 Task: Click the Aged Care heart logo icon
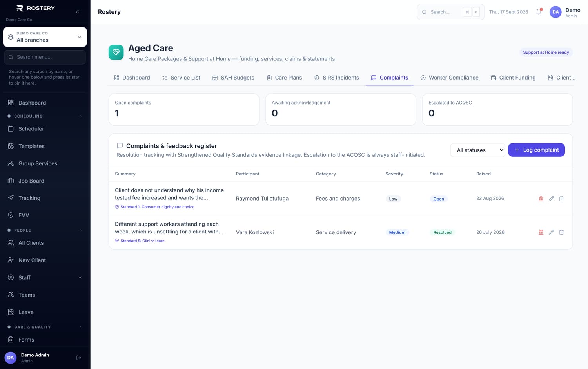(x=116, y=52)
